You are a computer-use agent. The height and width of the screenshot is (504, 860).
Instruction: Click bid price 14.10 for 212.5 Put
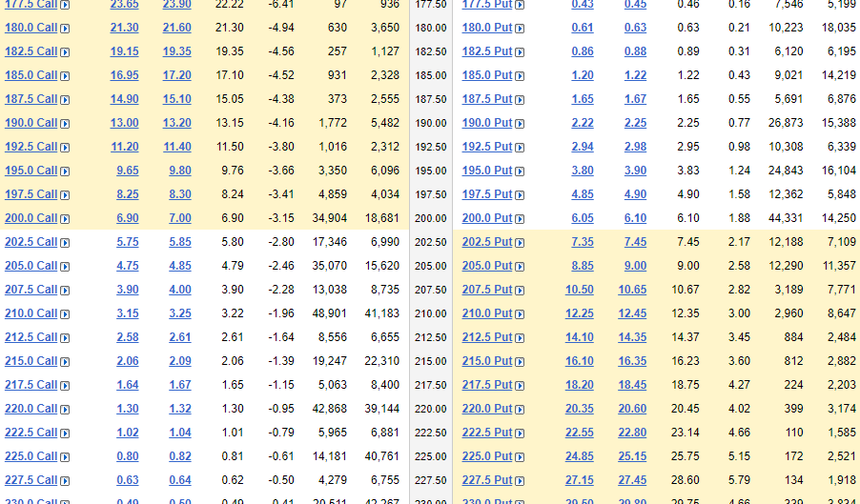tap(580, 337)
